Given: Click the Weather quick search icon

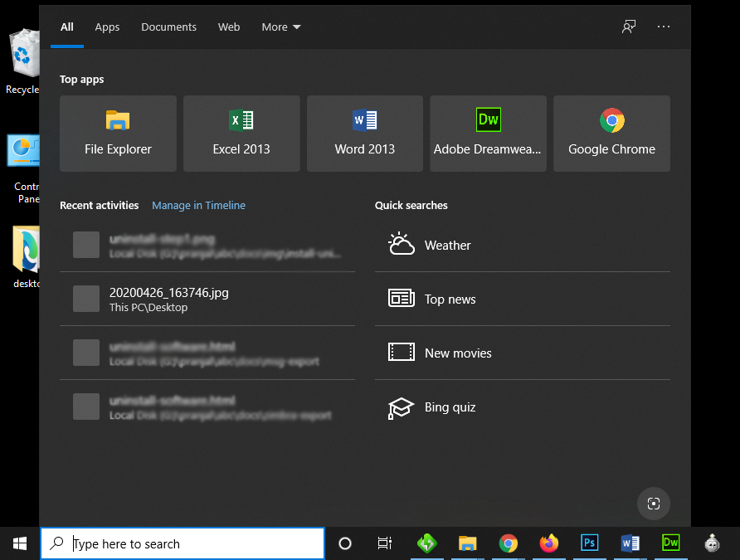Looking at the screenshot, I should coord(402,244).
